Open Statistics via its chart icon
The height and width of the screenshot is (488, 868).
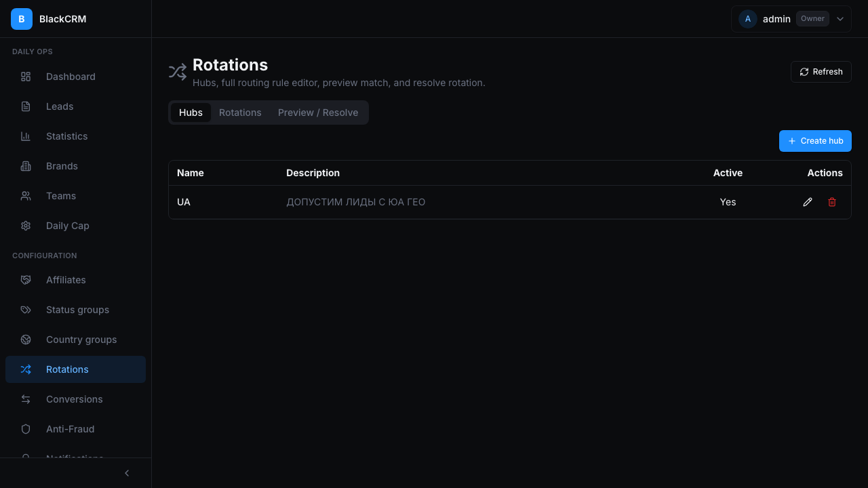click(26, 136)
